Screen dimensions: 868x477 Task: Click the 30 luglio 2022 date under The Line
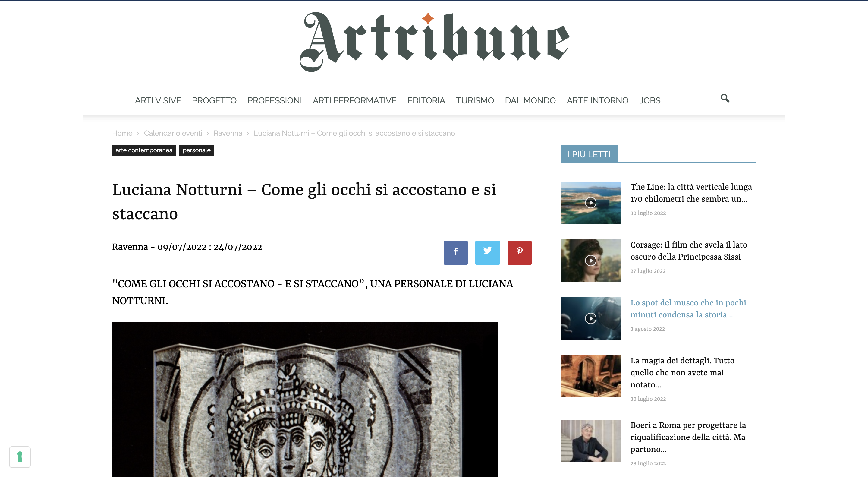tap(648, 213)
